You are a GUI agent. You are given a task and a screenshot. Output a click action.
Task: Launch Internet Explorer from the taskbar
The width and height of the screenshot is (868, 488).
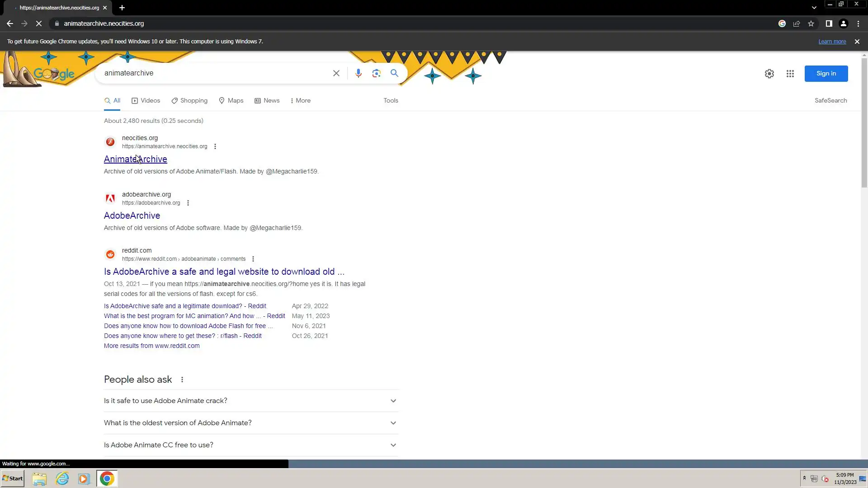coord(62,479)
